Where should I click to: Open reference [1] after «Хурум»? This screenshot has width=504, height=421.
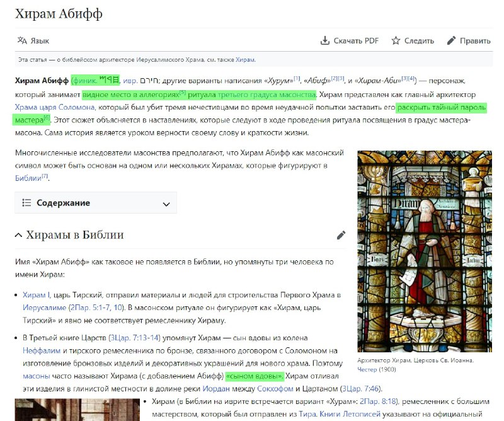pyautogui.click(x=297, y=78)
